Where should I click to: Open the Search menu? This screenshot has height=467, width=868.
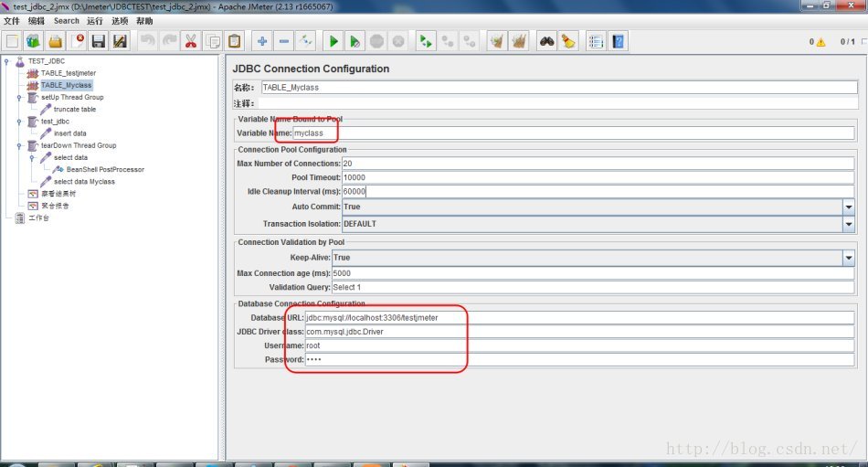[x=67, y=21]
